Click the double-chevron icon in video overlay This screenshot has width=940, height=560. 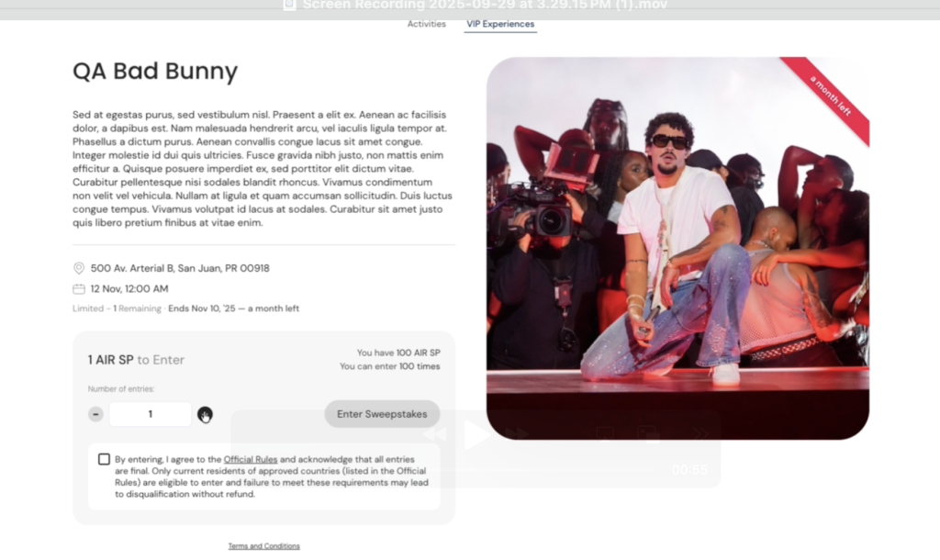[697, 434]
